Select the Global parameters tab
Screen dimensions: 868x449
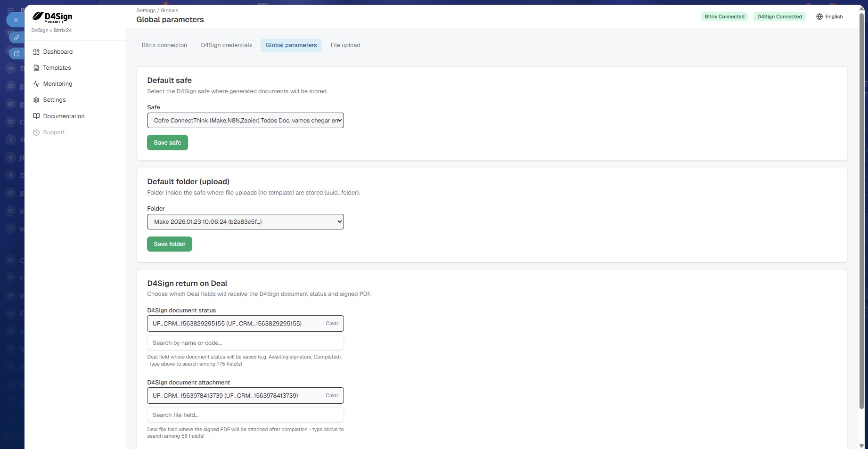coord(291,45)
